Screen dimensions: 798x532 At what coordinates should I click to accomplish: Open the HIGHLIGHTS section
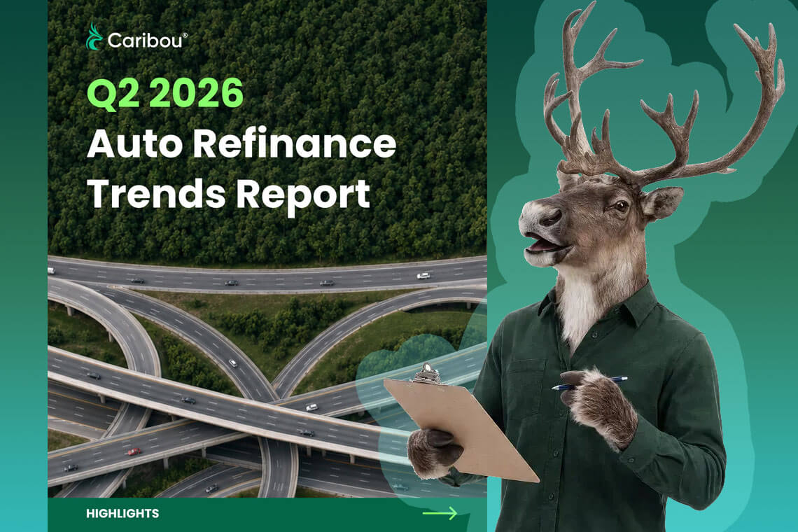tap(122, 513)
